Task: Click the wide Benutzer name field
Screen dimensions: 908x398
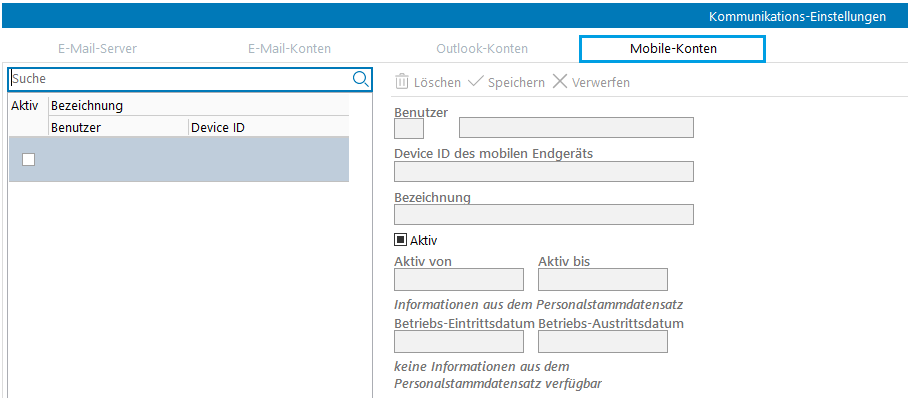Action: 576,127
